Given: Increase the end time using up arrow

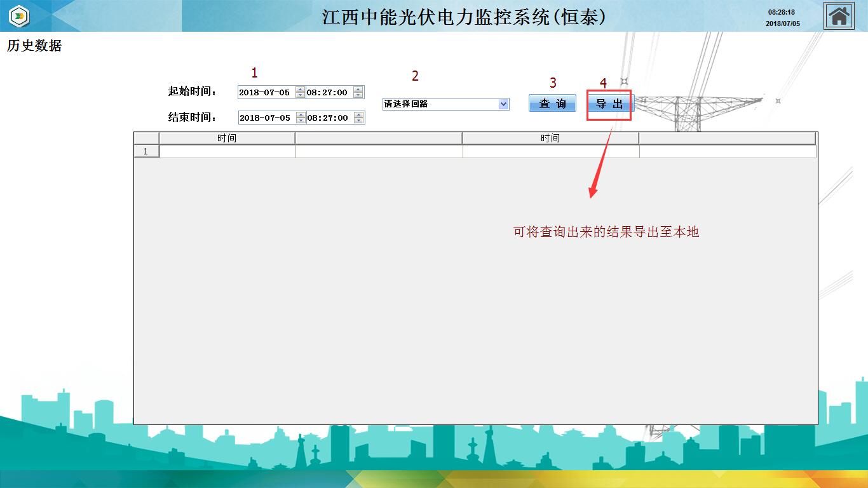Looking at the screenshot, I should coord(358,115).
